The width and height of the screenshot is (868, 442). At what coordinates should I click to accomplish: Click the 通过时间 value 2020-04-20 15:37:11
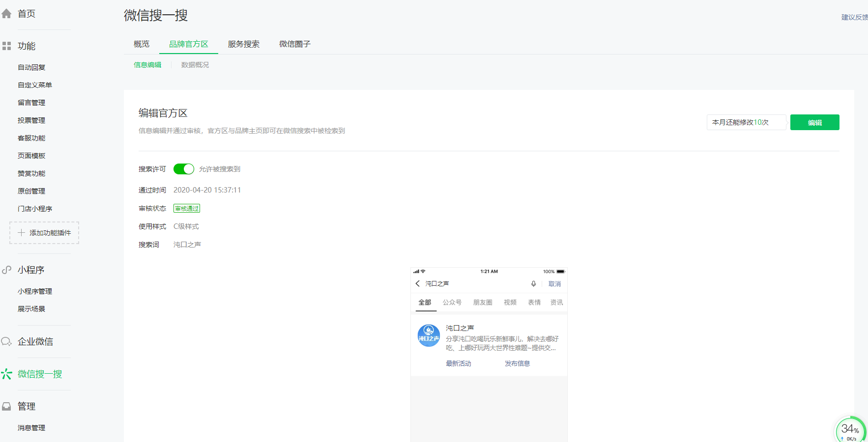[x=207, y=190]
